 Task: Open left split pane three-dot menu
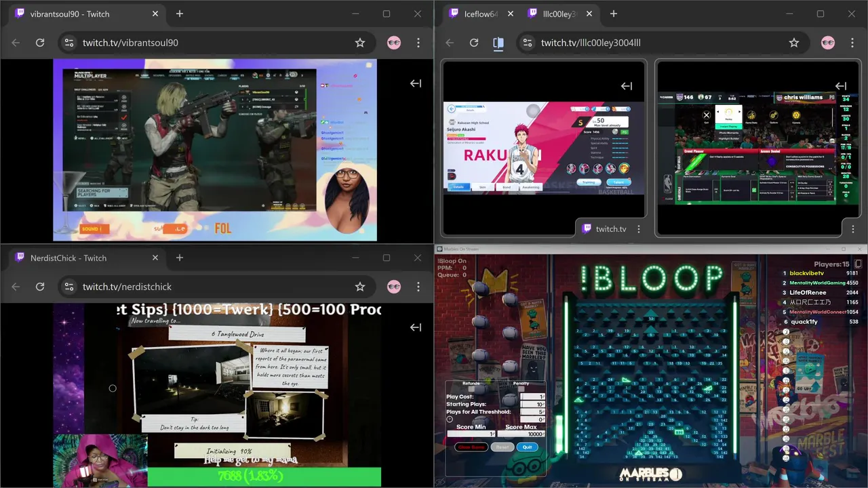click(x=638, y=229)
